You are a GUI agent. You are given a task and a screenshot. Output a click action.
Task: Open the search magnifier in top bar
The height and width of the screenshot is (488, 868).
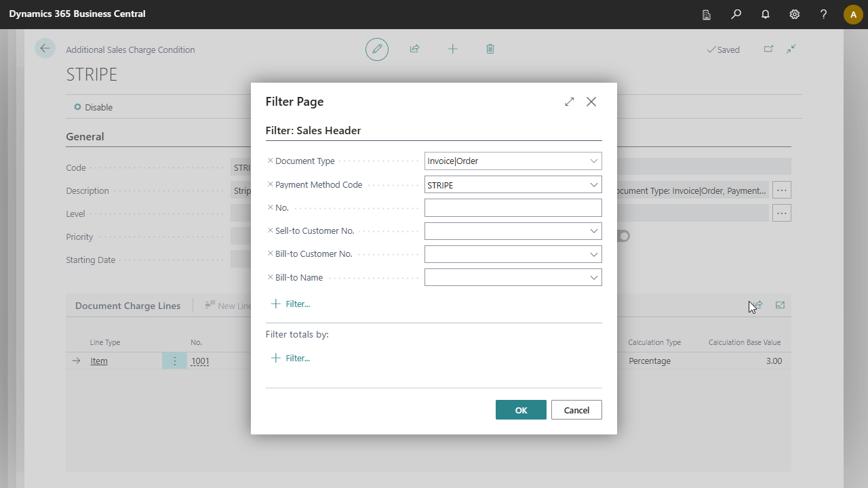click(736, 14)
